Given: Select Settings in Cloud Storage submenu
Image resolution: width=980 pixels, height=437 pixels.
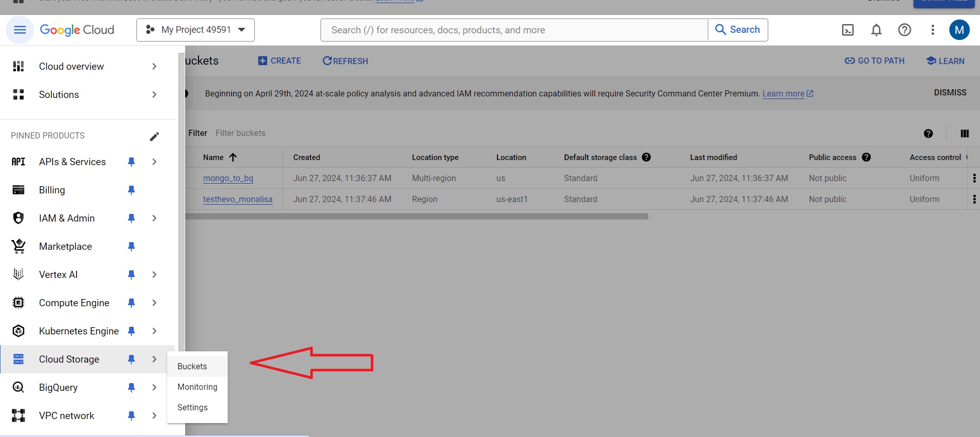Looking at the screenshot, I should (x=197, y=407).
